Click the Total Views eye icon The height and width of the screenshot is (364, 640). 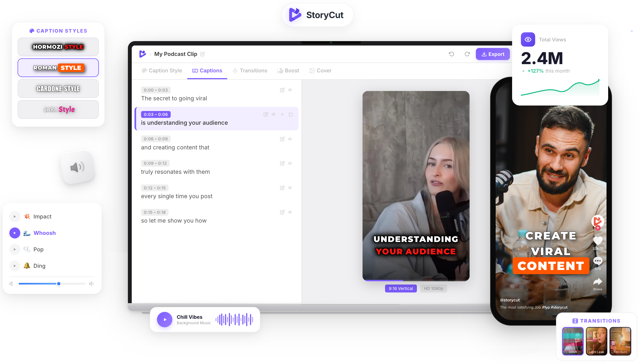click(528, 39)
